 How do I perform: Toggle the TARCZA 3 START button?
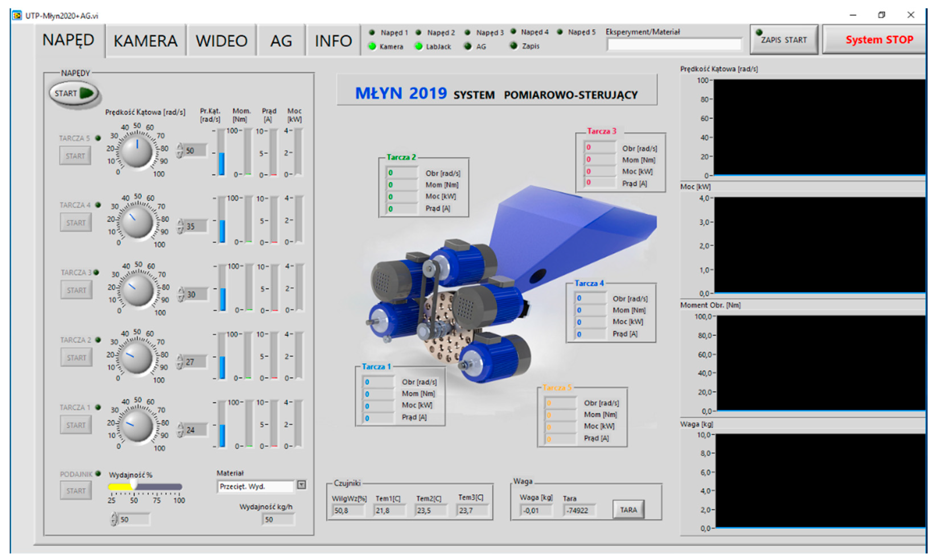pyautogui.click(x=76, y=290)
